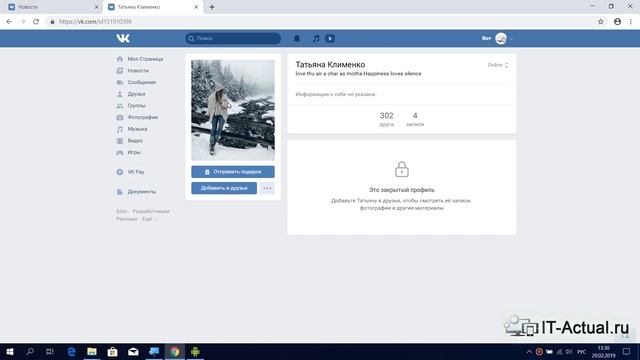Viewport: 640px width, 360px height.
Task: Open Chrome three-dot menu
Action: click(631, 22)
